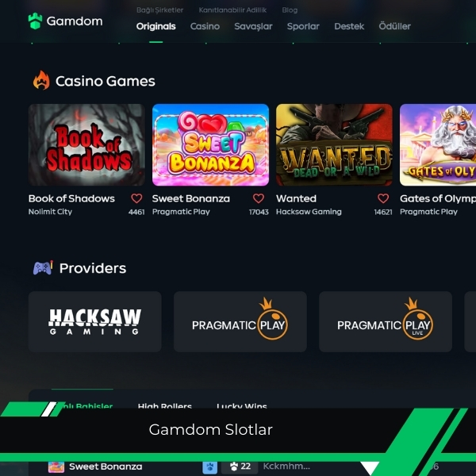Like the Wanted game via heart icon
The height and width of the screenshot is (476, 476).
[383, 198]
